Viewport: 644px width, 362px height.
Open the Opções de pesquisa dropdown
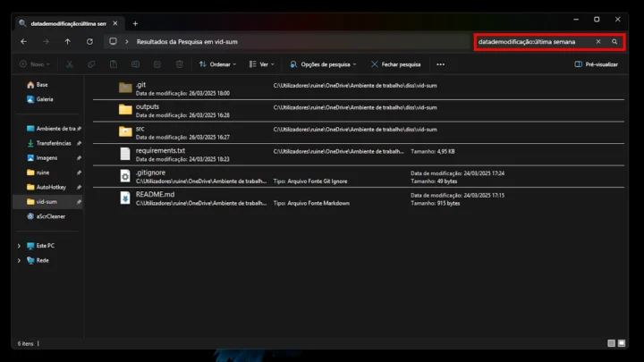point(323,64)
